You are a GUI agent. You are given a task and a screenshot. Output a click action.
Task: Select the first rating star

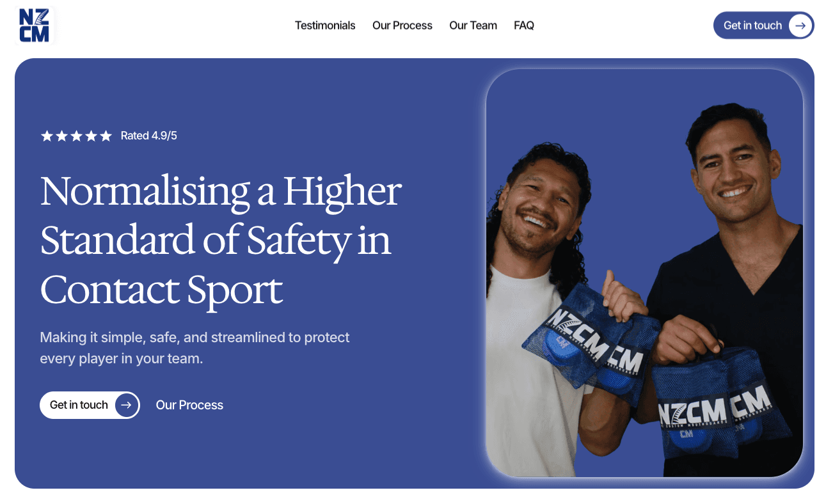[x=47, y=136]
